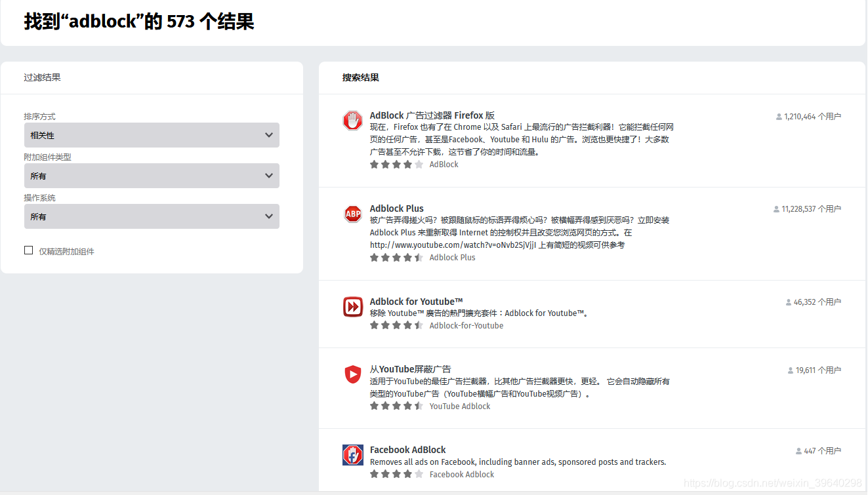Click user count icon beside 19,611 个用户

point(791,370)
